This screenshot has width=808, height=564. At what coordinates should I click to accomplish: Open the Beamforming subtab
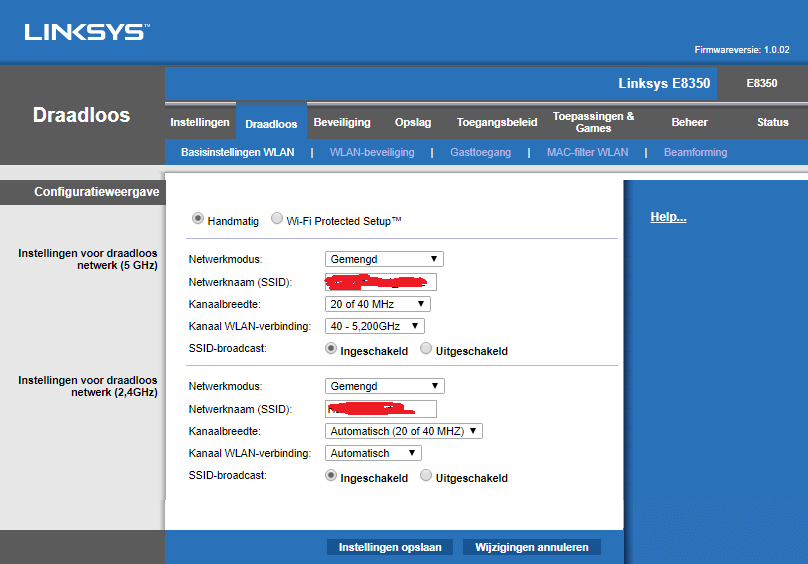(x=696, y=152)
